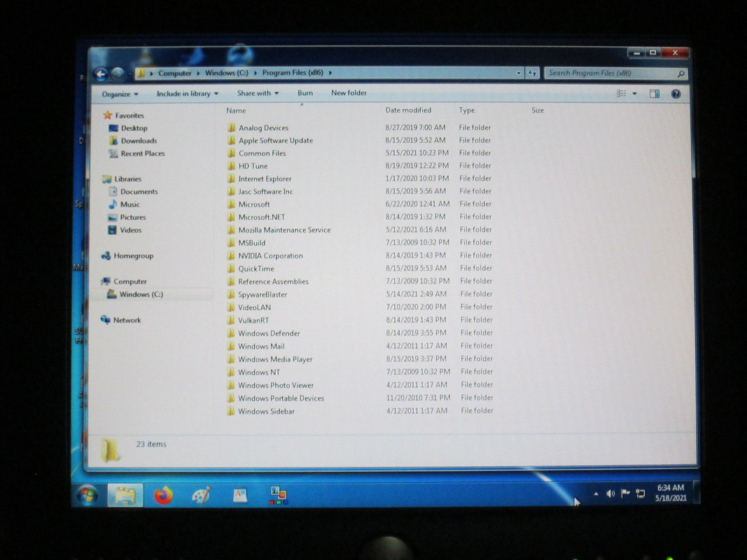Create a New folder
Viewport: 747px width, 560px height.
coord(349,93)
